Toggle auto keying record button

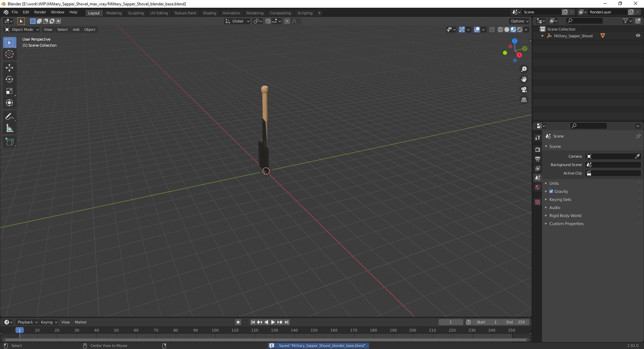tap(238, 322)
